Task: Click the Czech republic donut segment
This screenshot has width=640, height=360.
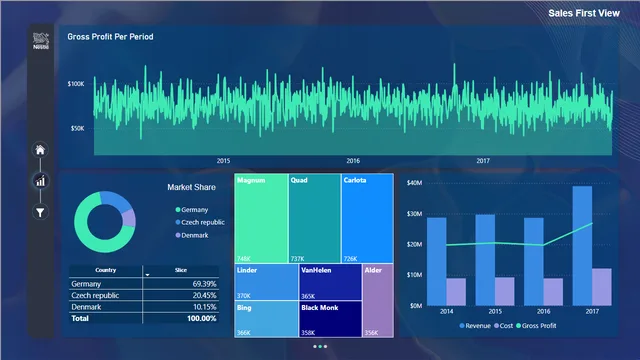Action: click(116, 200)
